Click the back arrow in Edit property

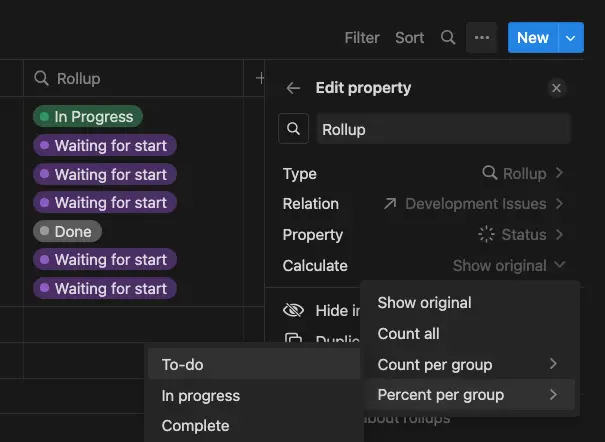pyautogui.click(x=293, y=88)
